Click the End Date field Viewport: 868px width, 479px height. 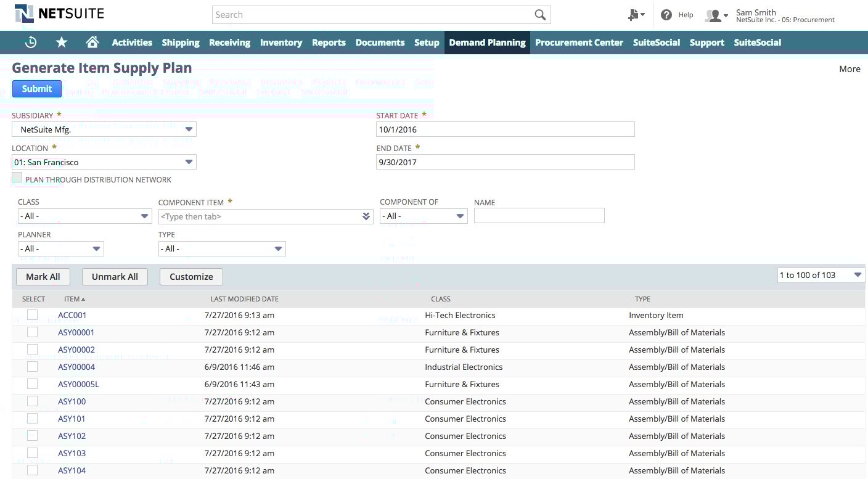pyautogui.click(x=505, y=162)
